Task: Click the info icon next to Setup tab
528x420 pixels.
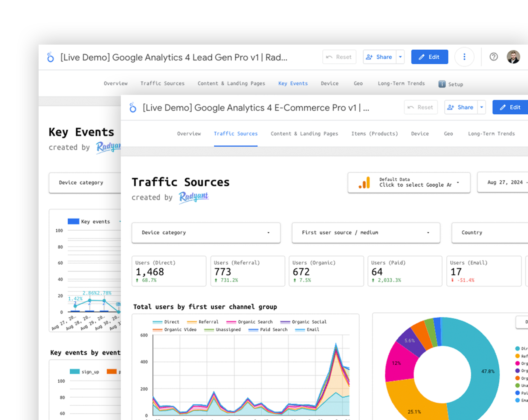Action: point(442,84)
